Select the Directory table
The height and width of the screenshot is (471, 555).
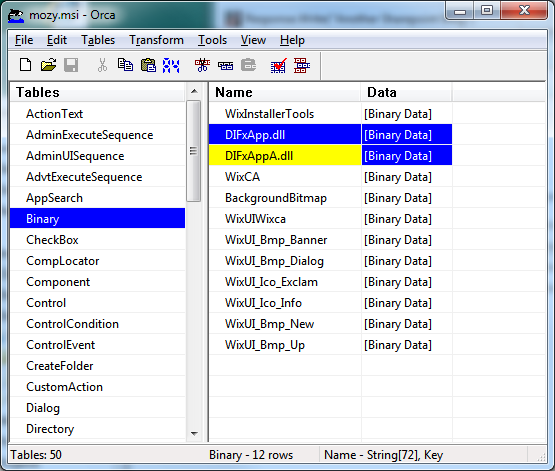[97, 429]
